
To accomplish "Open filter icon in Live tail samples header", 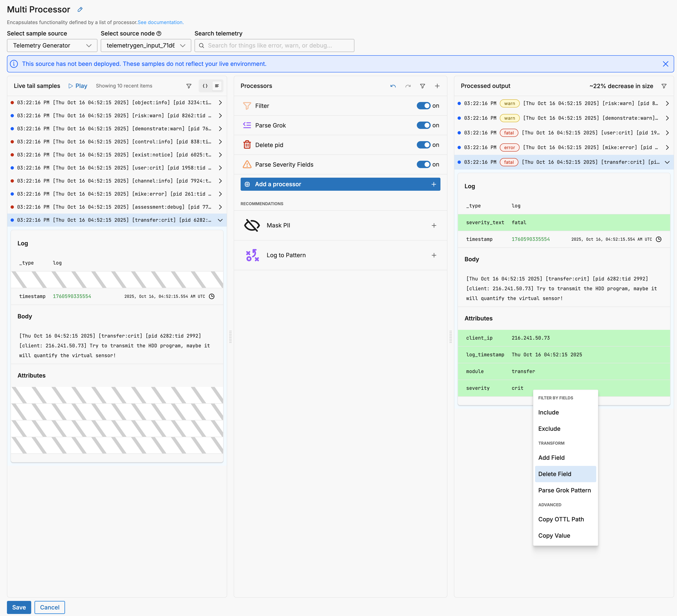I will [x=189, y=86].
